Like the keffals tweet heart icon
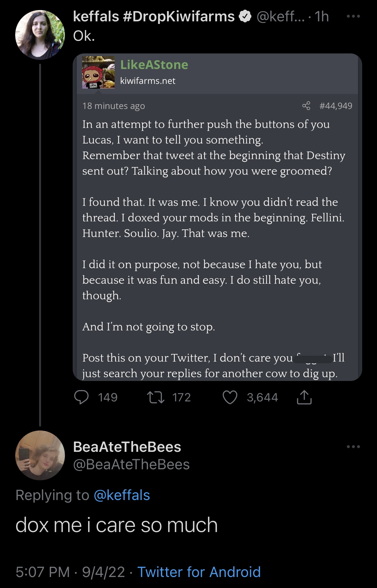The height and width of the screenshot is (588, 377). click(x=230, y=397)
